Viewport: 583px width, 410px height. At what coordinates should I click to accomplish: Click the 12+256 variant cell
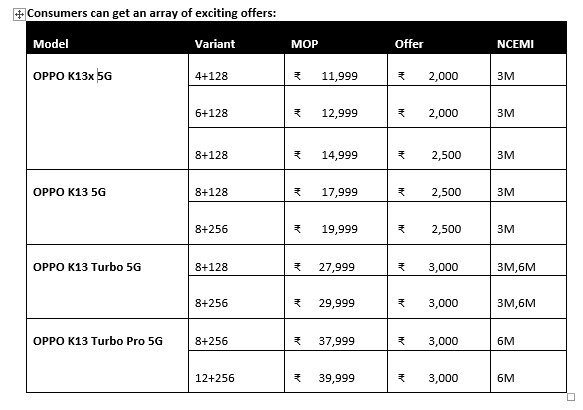pos(236,371)
